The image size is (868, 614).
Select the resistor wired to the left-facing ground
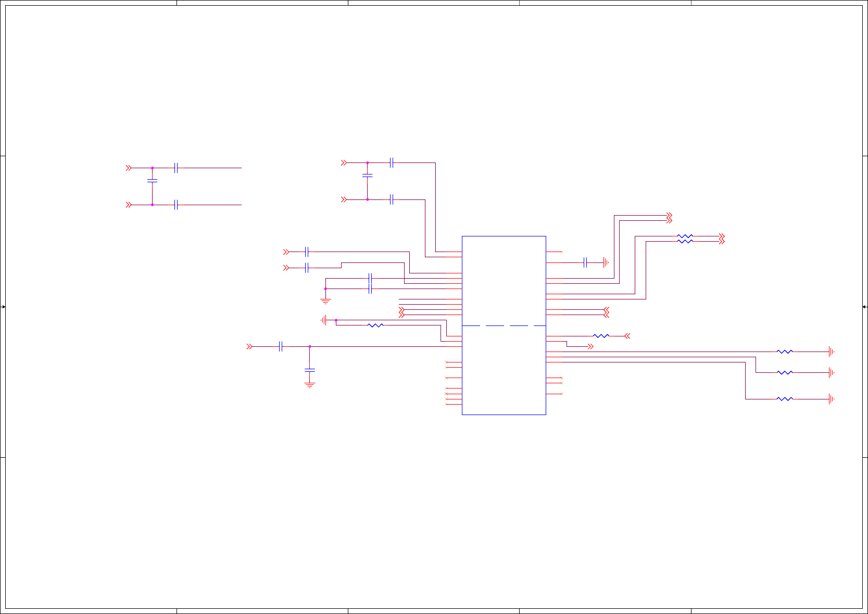[375, 325]
